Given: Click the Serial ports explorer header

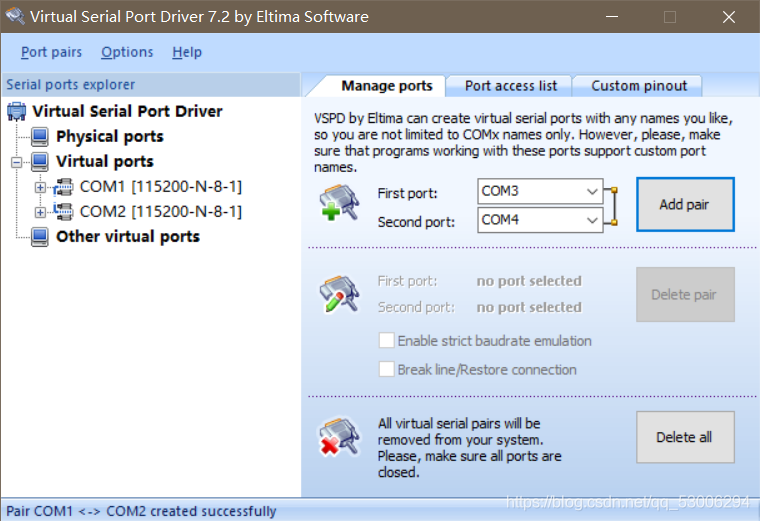Looking at the screenshot, I should (151, 84).
